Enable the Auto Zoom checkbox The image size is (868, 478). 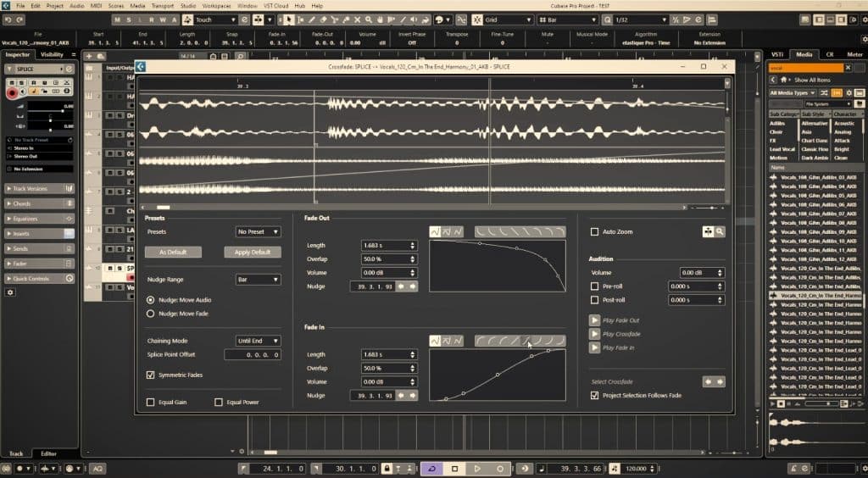(594, 232)
